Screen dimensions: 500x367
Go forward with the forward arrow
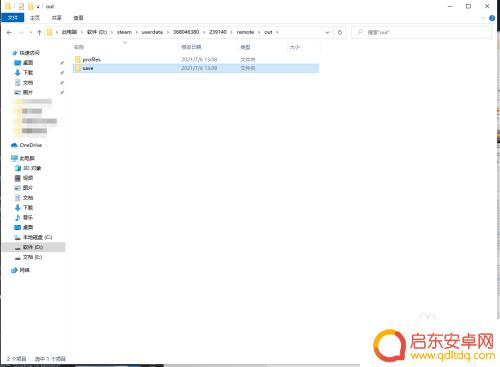click(21, 32)
